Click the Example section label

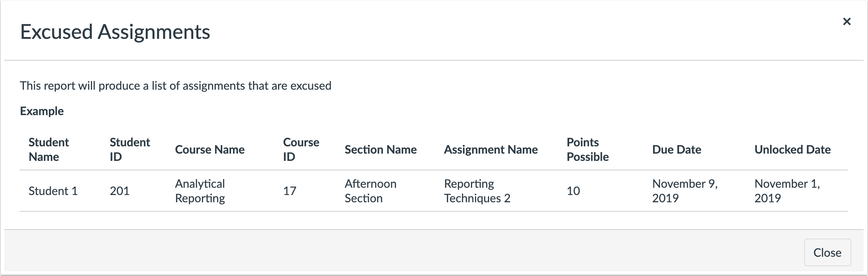42,111
